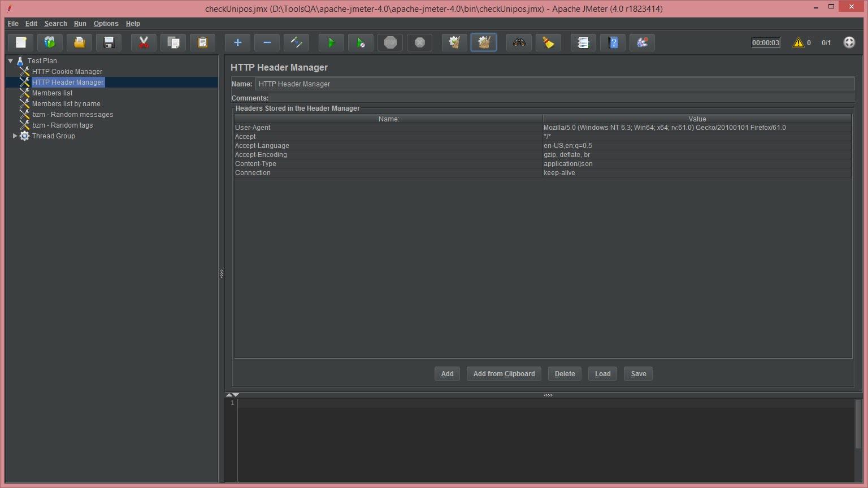This screenshot has width=868, height=488.
Task: Open the File menu
Action: point(13,24)
